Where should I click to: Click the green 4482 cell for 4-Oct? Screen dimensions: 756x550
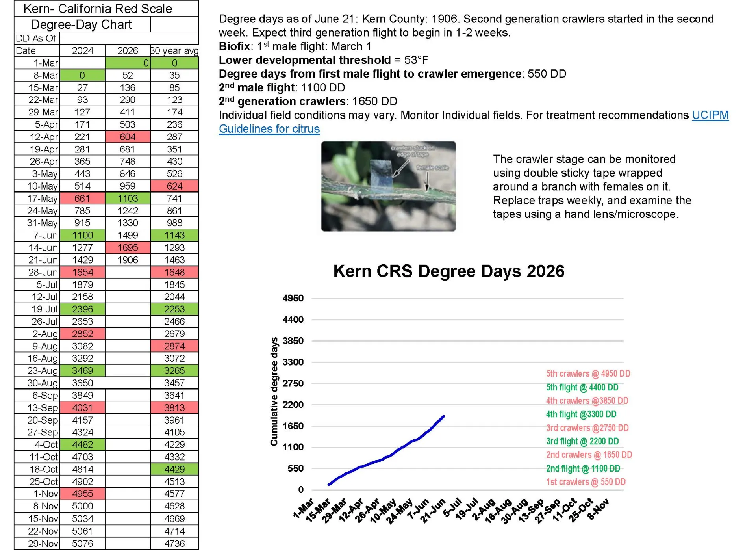pos(82,444)
